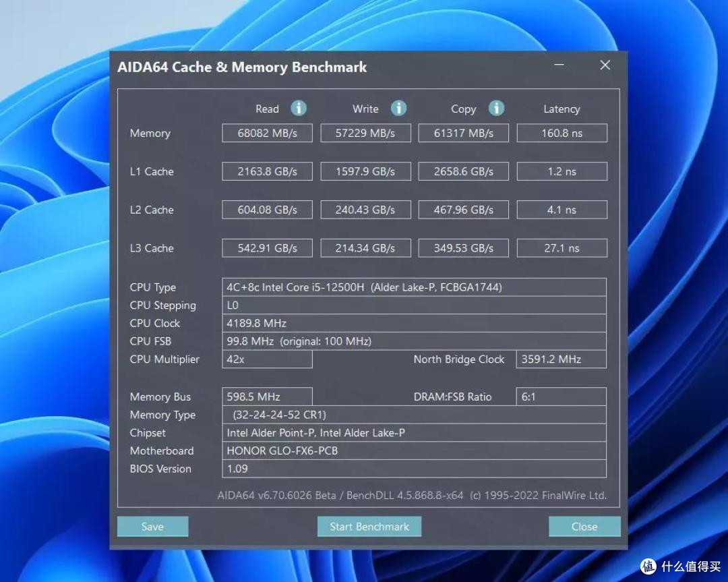Click CPU FSB value 99.8 MHz
The image size is (728, 582).
click(x=414, y=341)
